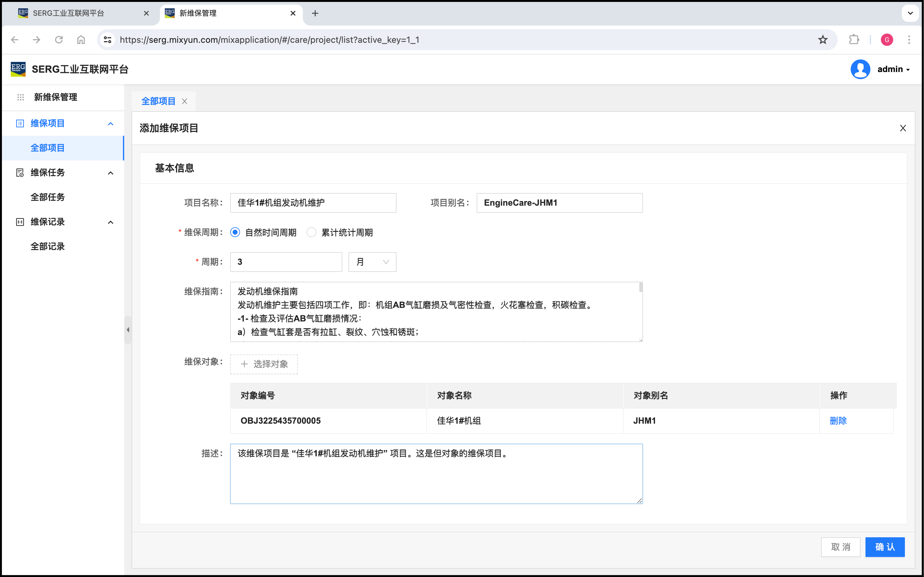
Task: Click the app grid icon beside 新维保管理
Action: tap(21, 97)
